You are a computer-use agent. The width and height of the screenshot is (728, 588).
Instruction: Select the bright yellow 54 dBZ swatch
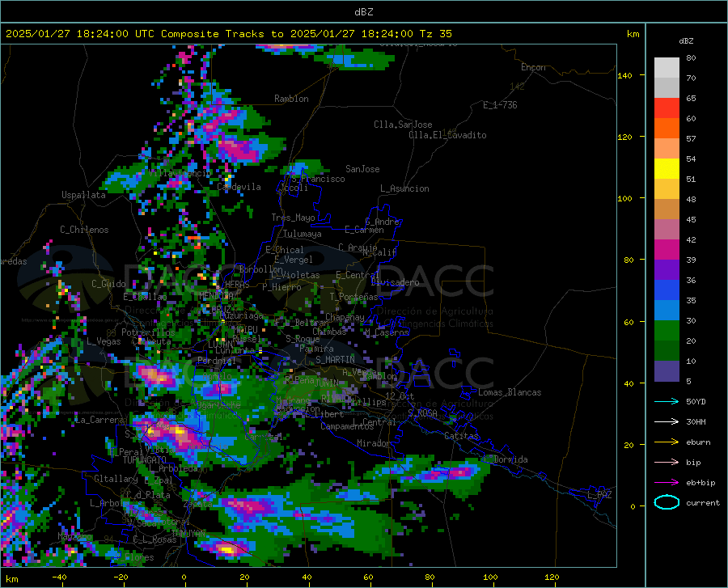[667, 169]
